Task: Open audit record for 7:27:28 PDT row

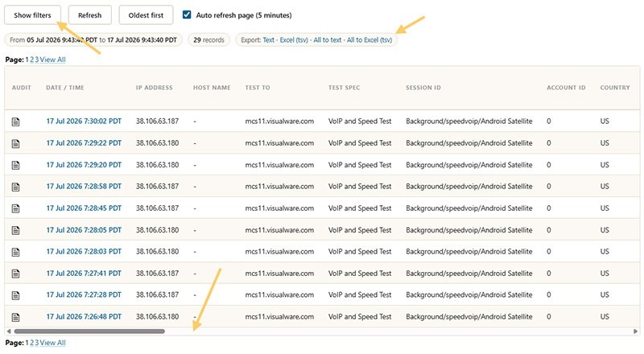Action: point(15,295)
